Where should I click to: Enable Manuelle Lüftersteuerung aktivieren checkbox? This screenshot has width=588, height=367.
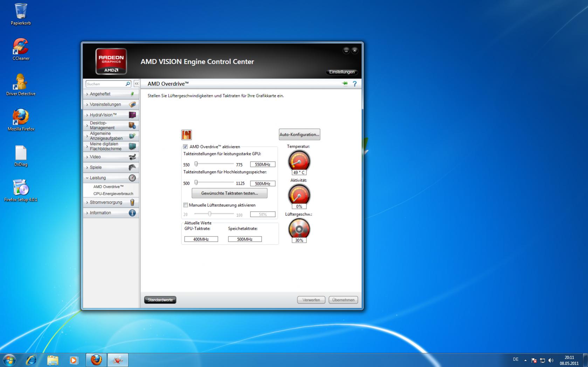pyautogui.click(x=186, y=205)
